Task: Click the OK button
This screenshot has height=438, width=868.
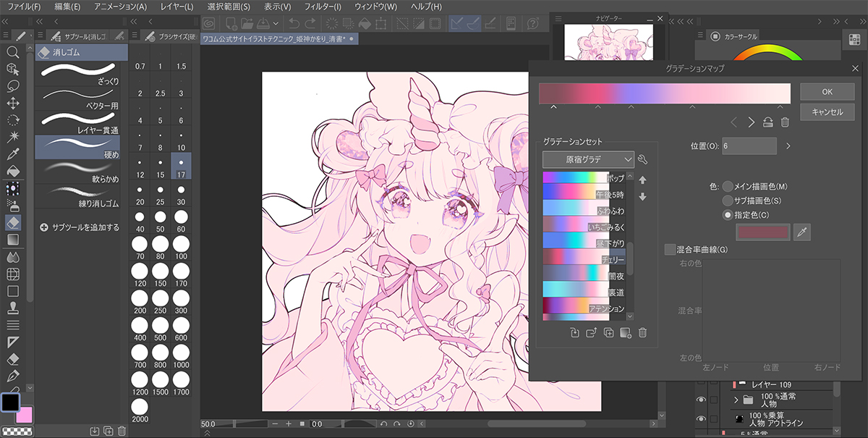Action: [827, 92]
